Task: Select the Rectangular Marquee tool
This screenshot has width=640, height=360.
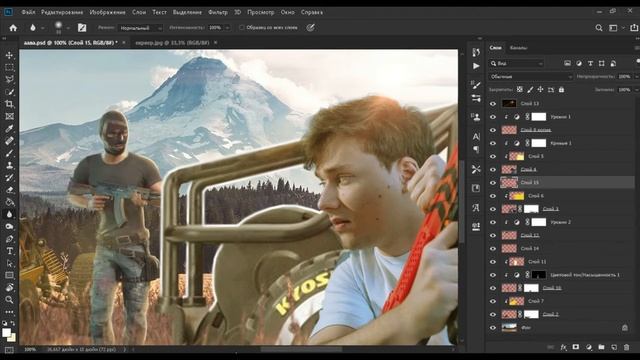Action: (9, 67)
